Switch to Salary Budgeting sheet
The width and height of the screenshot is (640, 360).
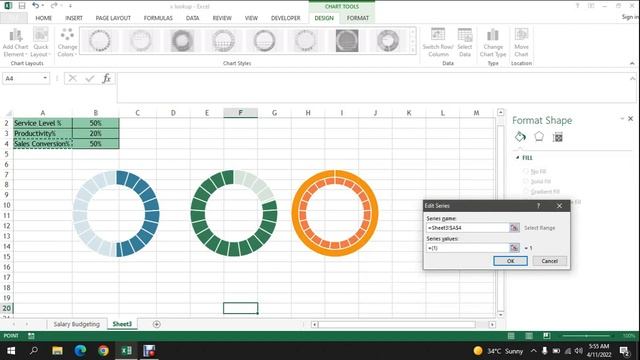(76, 324)
